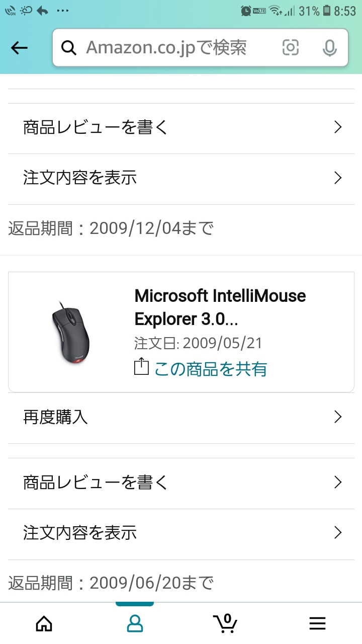Open the second 注文内容を表示 entry
362x644 pixels.
[79, 532]
